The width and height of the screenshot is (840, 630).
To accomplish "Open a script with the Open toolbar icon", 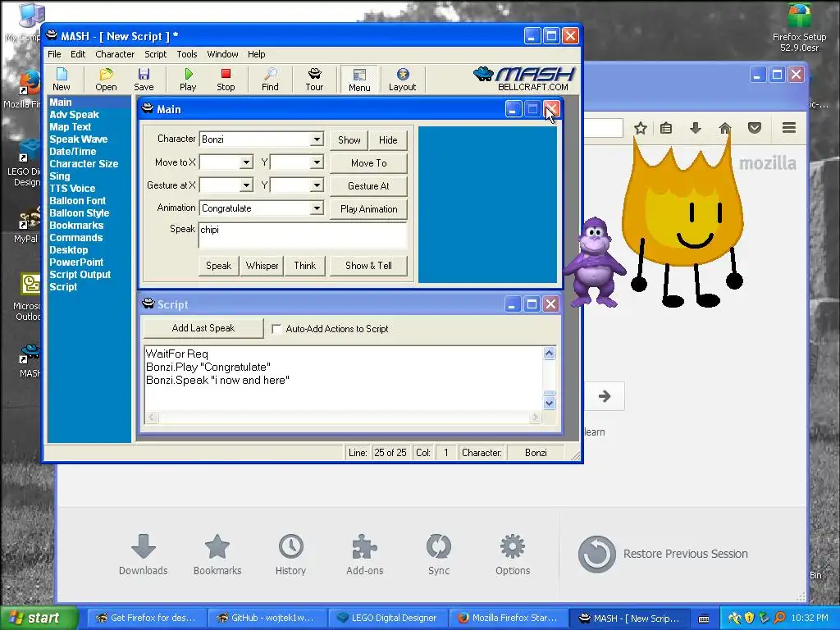I will (106, 80).
